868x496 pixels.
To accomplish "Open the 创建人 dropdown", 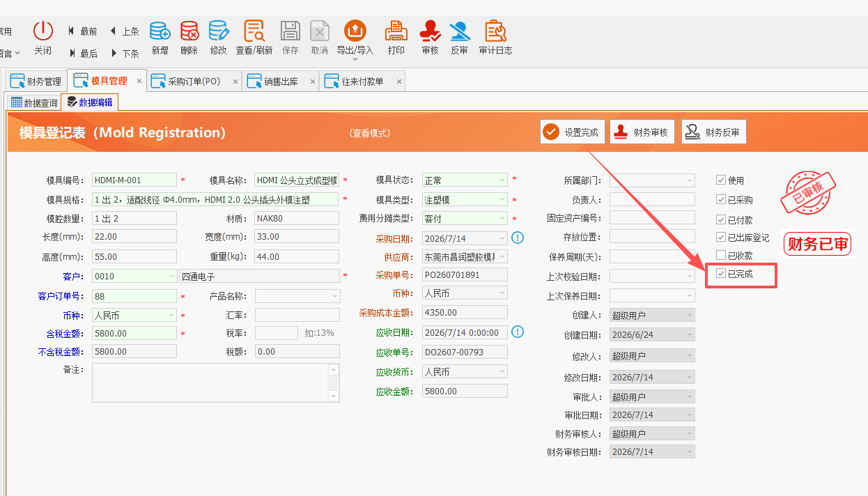I will tap(690, 315).
